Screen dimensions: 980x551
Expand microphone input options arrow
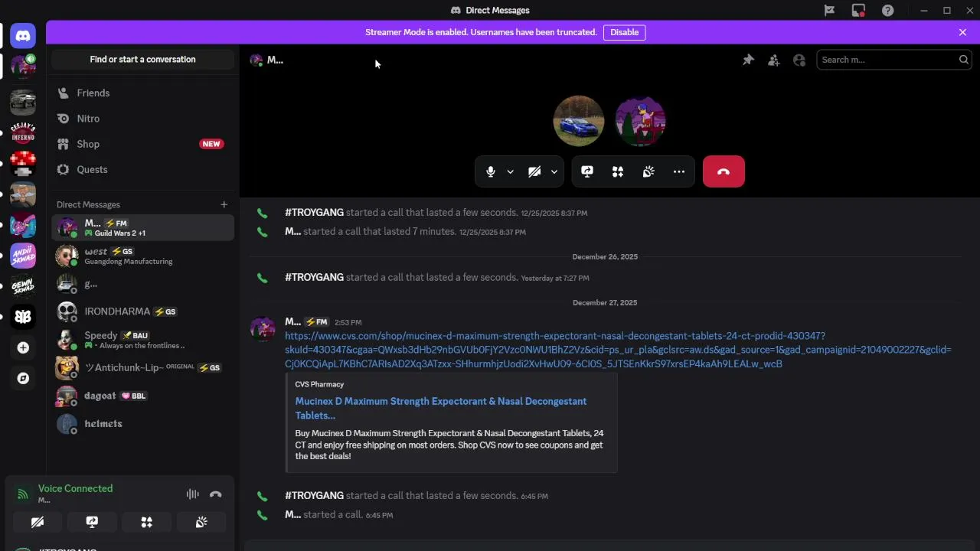pyautogui.click(x=510, y=171)
